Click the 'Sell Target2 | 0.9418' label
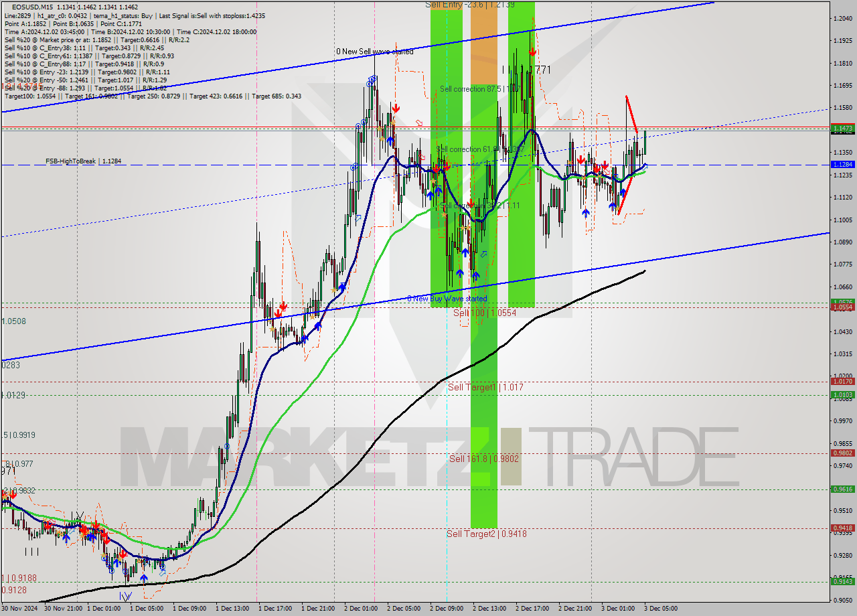The height and width of the screenshot is (616, 857). (x=487, y=534)
